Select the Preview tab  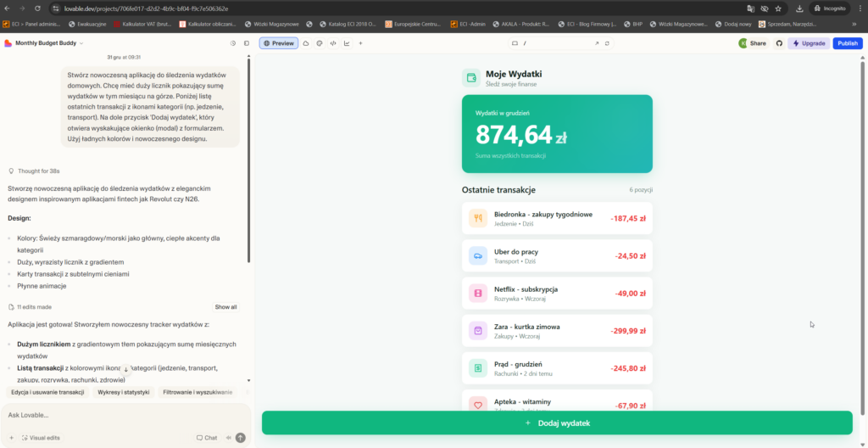279,43
